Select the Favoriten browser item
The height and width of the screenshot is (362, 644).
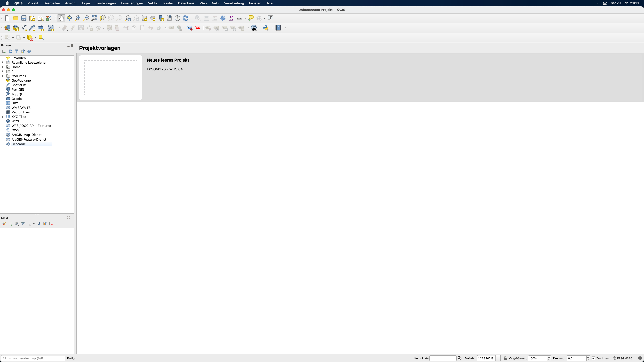coord(19,58)
